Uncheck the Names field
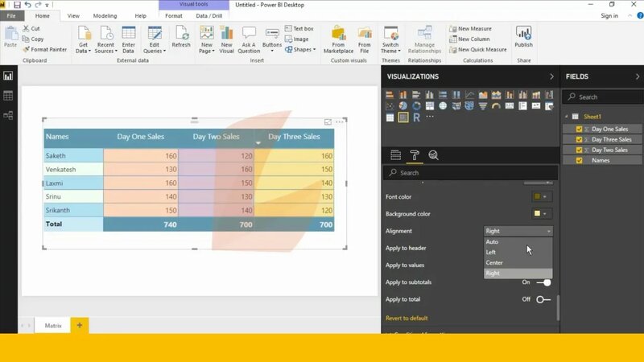Viewport: 644px width, 362px height. [x=579, y=160]
